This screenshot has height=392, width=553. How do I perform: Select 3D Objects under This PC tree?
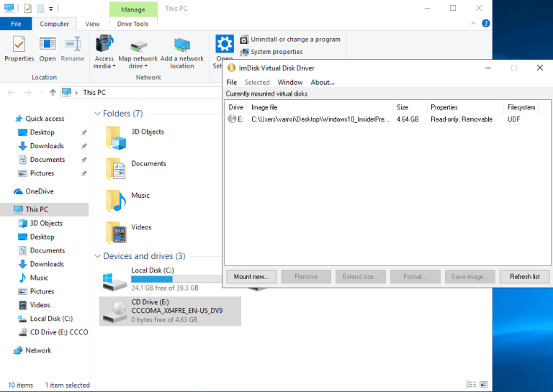[46, 223]
